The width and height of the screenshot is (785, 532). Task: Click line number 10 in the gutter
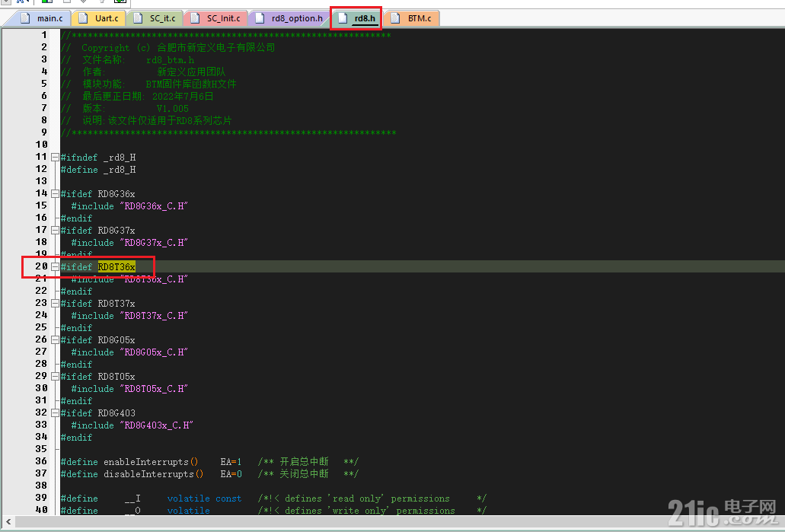(x=41, y=144)
